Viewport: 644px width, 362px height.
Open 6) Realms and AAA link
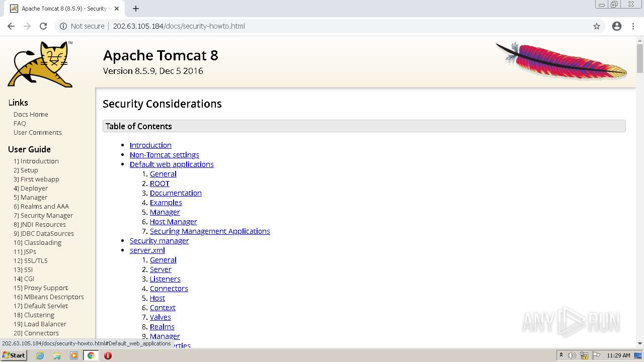41,206
